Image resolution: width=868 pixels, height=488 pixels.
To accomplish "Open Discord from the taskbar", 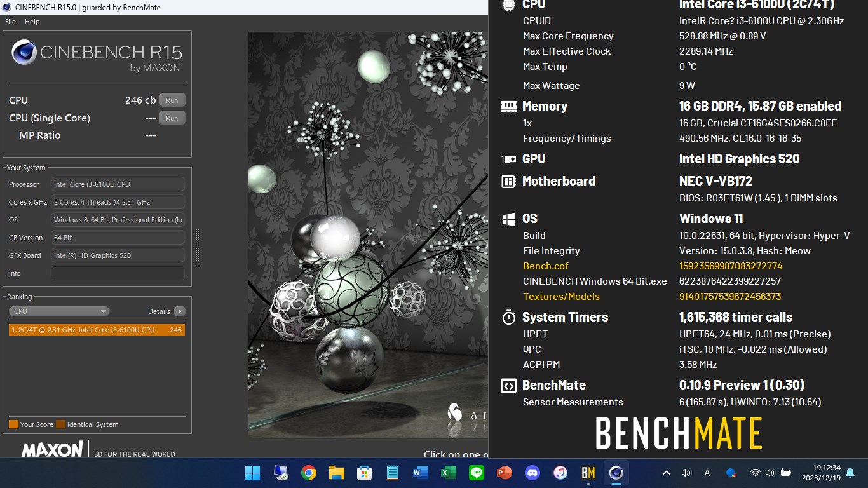I will coord(532,473).
